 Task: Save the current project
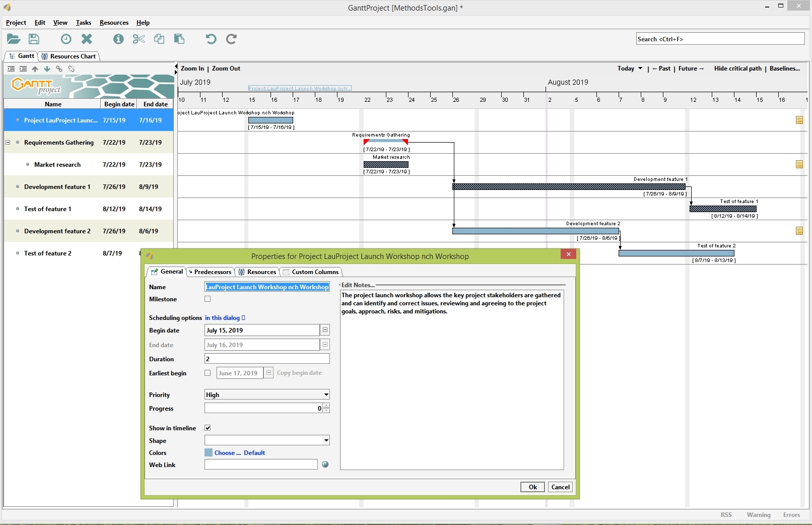coord(33,39)
